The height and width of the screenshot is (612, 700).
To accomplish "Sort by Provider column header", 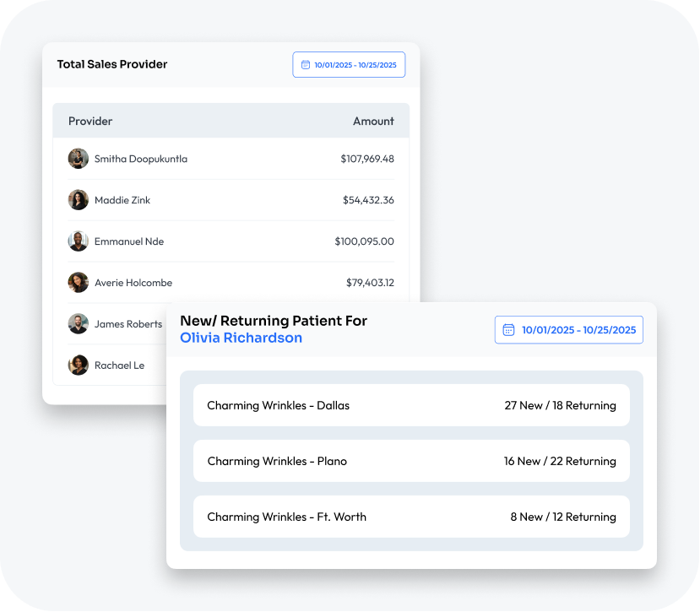I will tap(90, 122).
